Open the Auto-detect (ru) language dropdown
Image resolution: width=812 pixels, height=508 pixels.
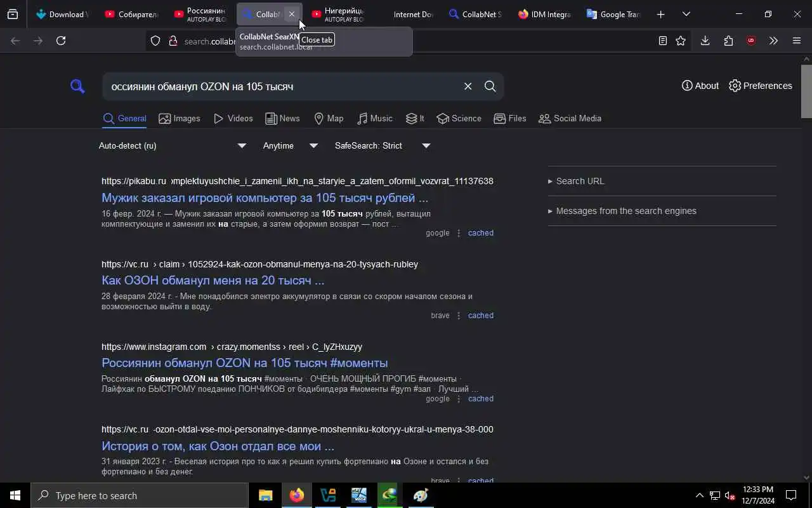173,146
